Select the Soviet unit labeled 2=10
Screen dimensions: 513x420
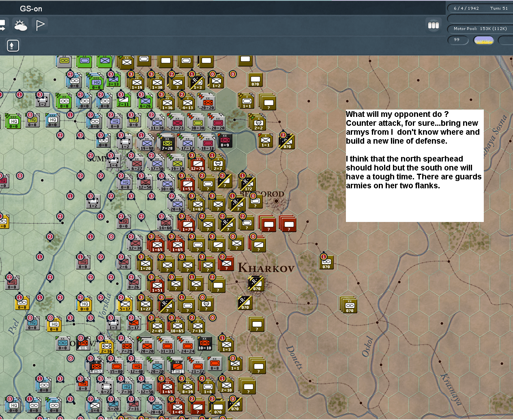[227, 385]
